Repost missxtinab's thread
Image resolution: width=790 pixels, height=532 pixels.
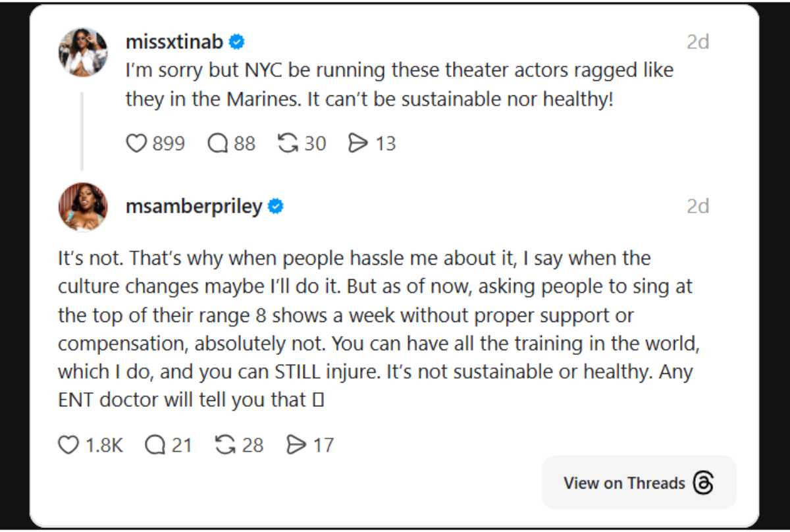pos(290,143)
